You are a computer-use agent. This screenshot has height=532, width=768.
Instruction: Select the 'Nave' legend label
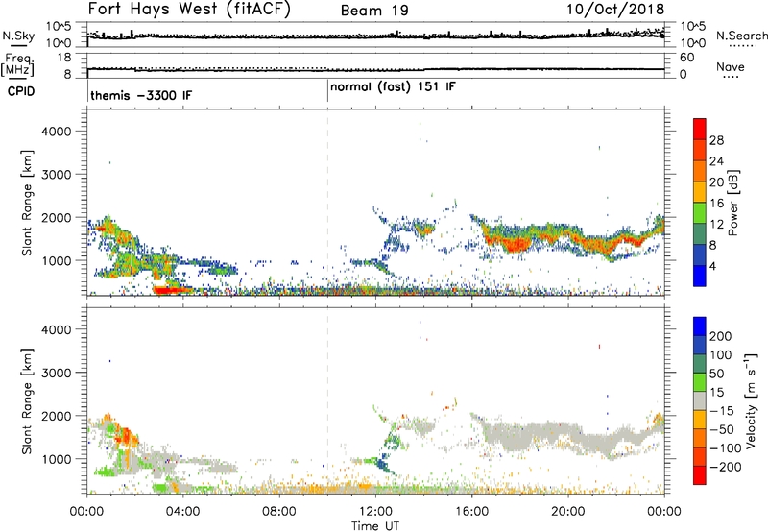(x=731, y=67)
